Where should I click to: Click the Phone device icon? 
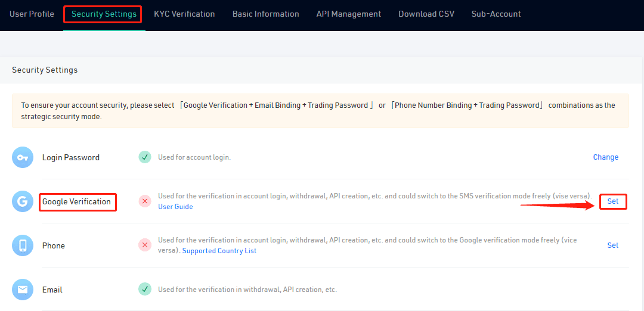point(23,245)
